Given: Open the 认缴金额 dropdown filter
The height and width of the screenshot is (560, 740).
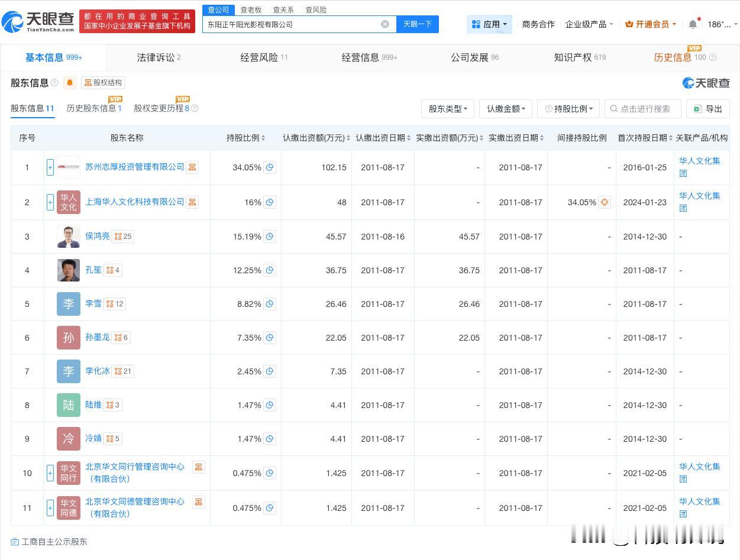Looking at the screenshot, I should (x=506, y=109).
